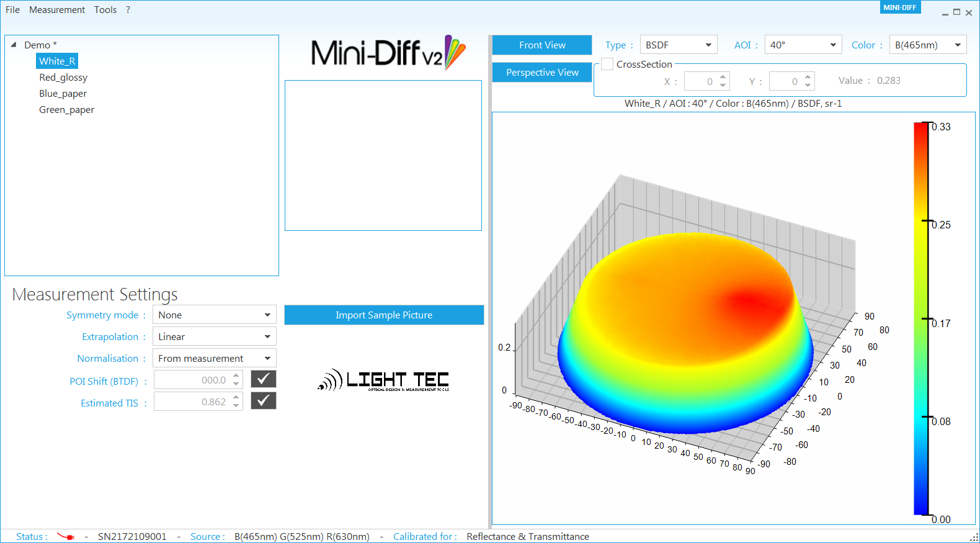Select the Green_paper sample
The height and width of the screenshot is (543, 980).
click(66, 109)
